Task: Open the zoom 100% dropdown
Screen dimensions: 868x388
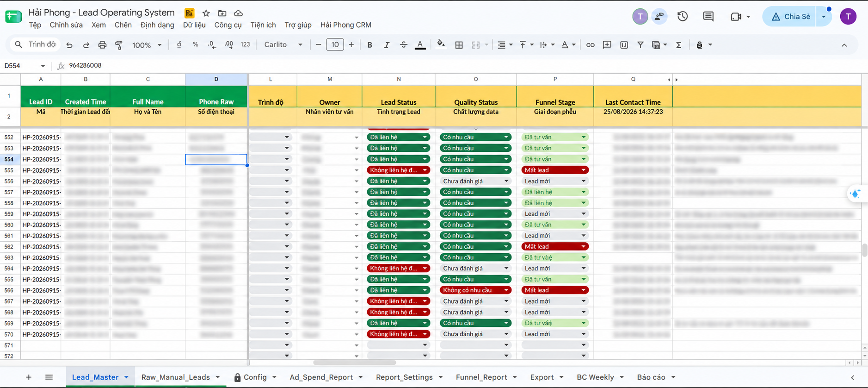Action: pos(147,45)
